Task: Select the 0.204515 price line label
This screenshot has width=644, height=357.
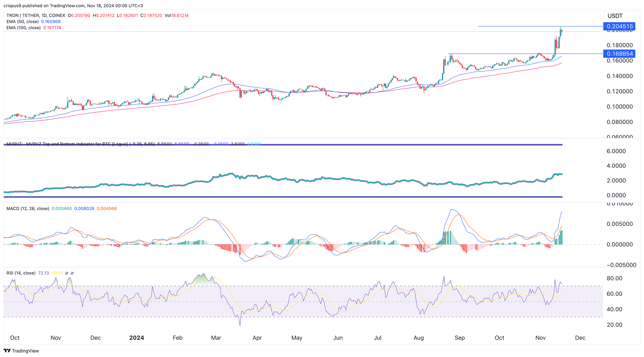Action: [x=619, y=26]
